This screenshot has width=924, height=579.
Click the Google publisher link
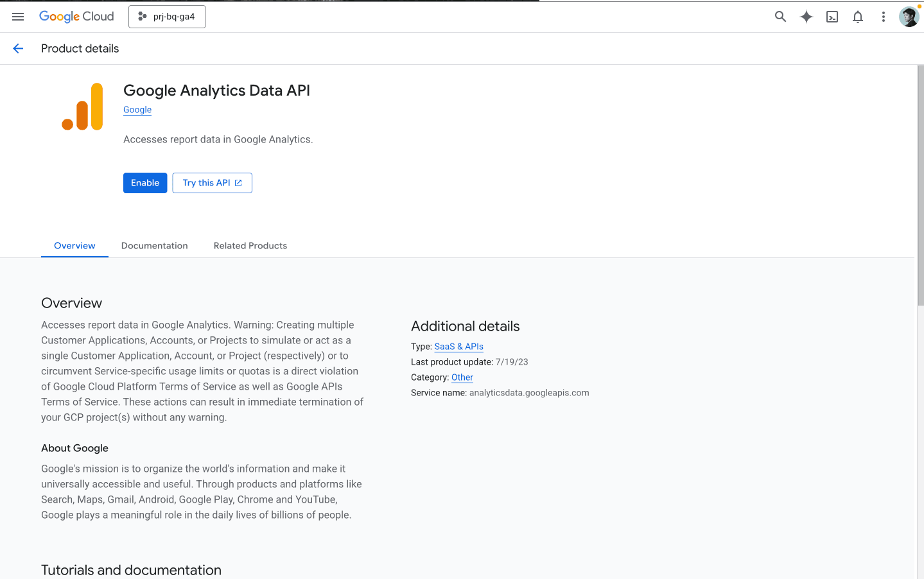137,110
